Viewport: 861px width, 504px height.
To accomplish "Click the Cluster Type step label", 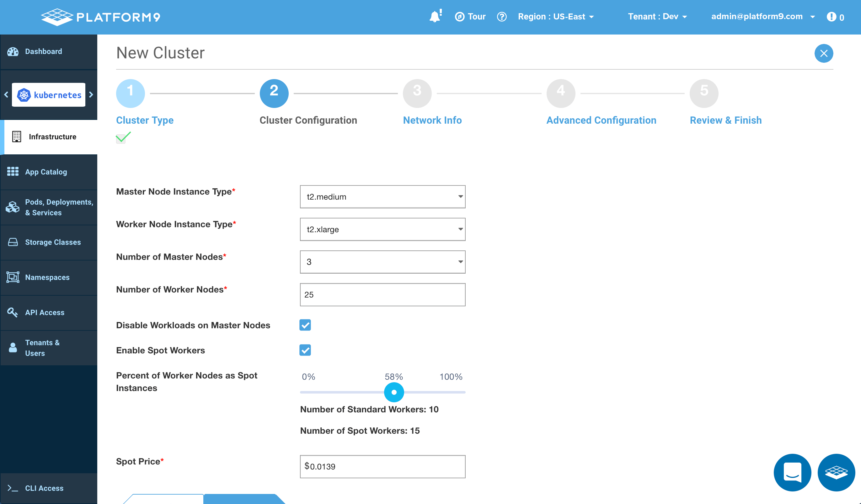I will coord(145,120).
